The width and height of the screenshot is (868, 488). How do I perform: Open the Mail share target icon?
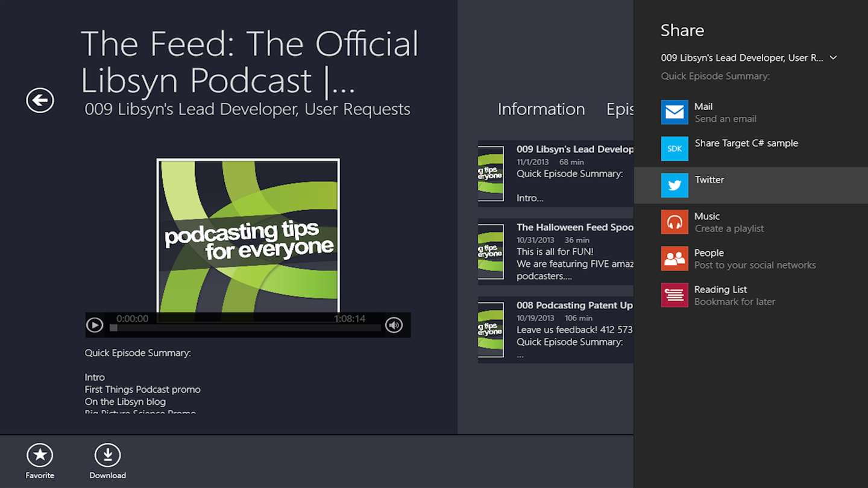pyautogui.click(x=675, y=112)
